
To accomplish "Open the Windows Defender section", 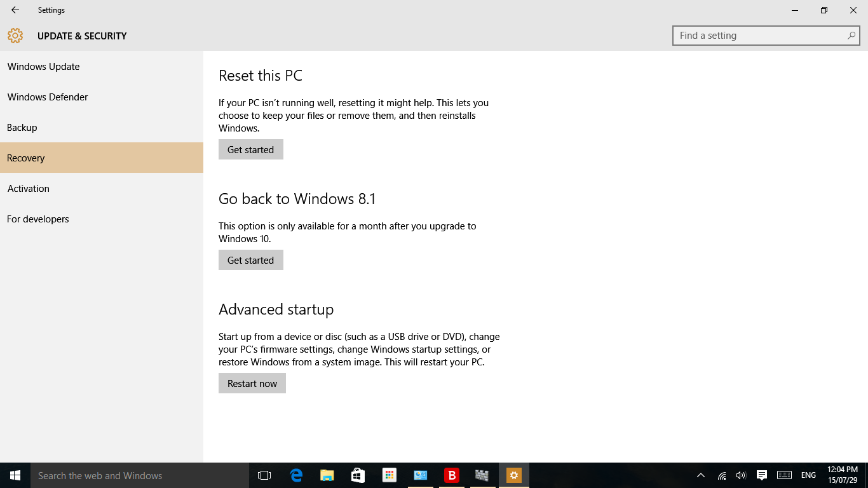I will click(48, 97).
